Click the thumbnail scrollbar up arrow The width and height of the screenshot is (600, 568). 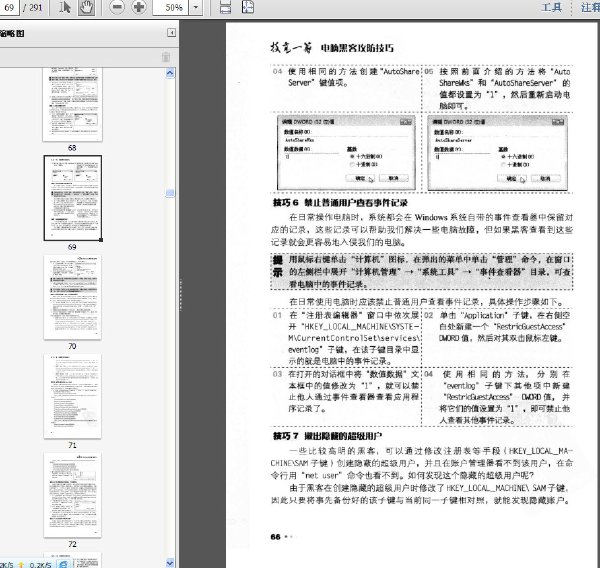tap(170, 73)
